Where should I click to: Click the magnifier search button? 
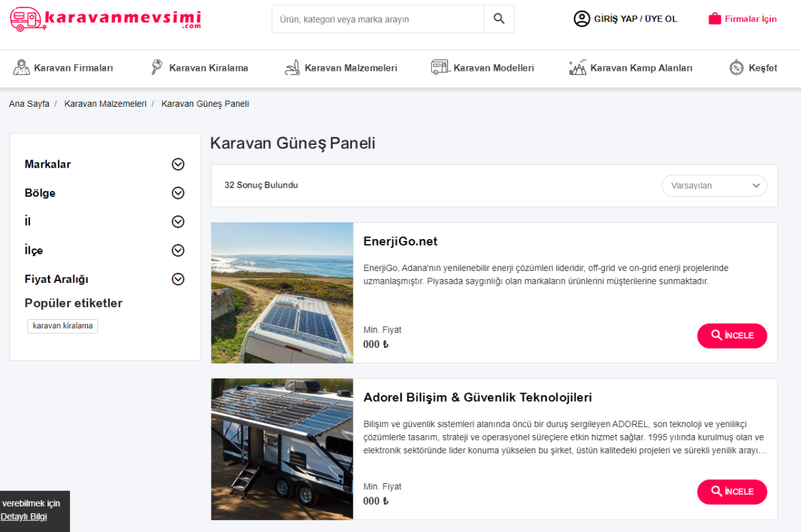(499, 19)
